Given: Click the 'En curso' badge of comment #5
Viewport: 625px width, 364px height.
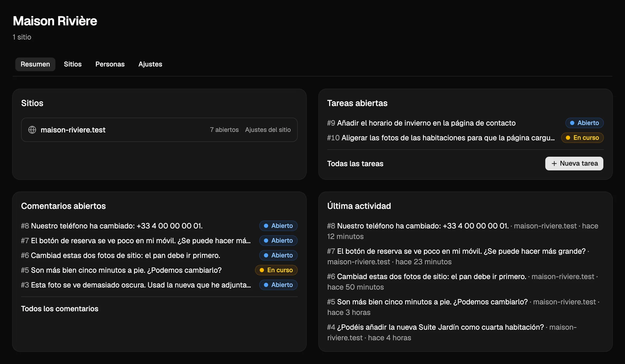Looking at the screenshot, I should [x=276, y=270].
